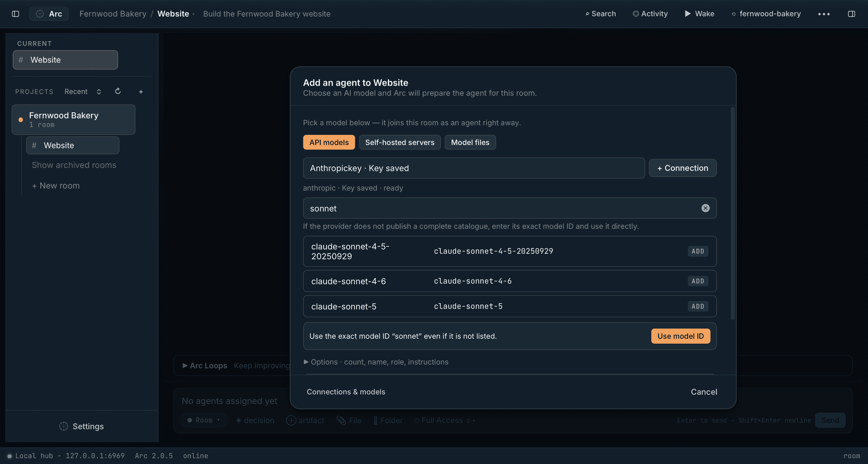Screen dimensions: 868x464
Task: Switch to the Model files tab
Action: coord(470,142)
